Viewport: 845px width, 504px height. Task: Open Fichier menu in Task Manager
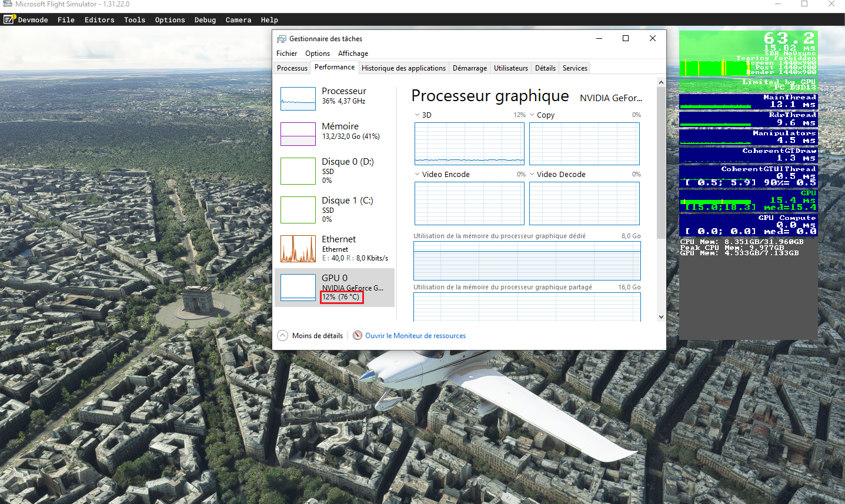287,54
